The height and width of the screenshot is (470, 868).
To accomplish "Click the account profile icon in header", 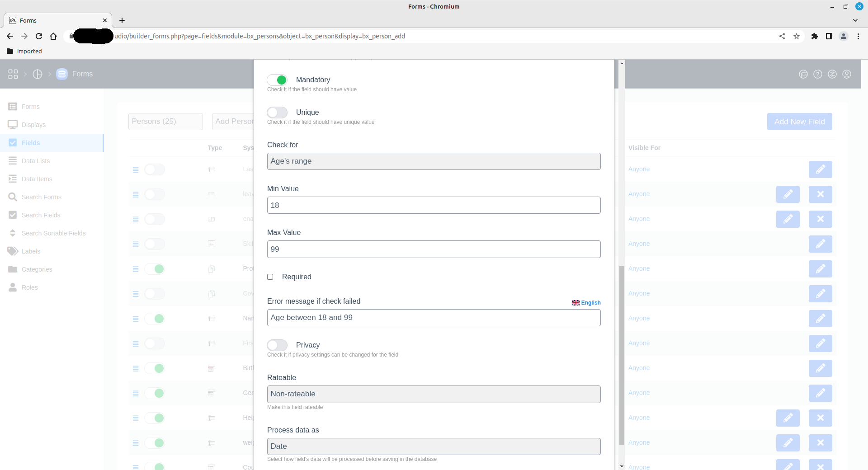I will (x=846, y=74).
